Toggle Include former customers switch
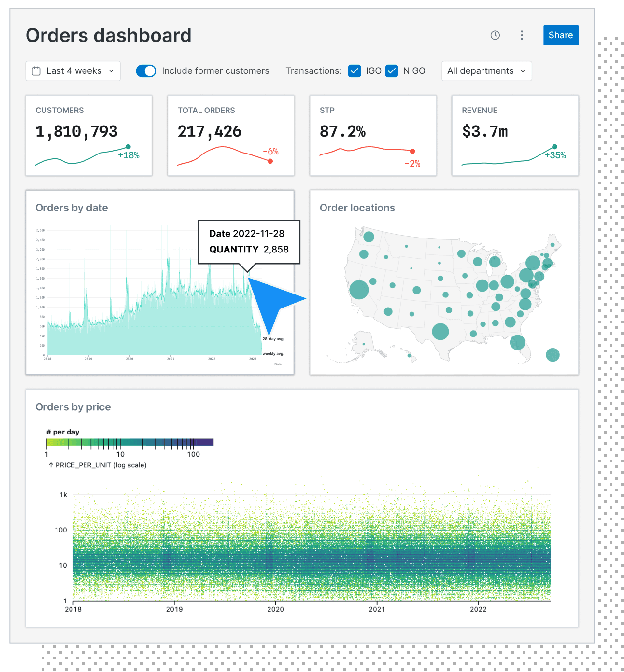Image resolution: width=624 pixels, height=672 pixels. tap(146, 71)
